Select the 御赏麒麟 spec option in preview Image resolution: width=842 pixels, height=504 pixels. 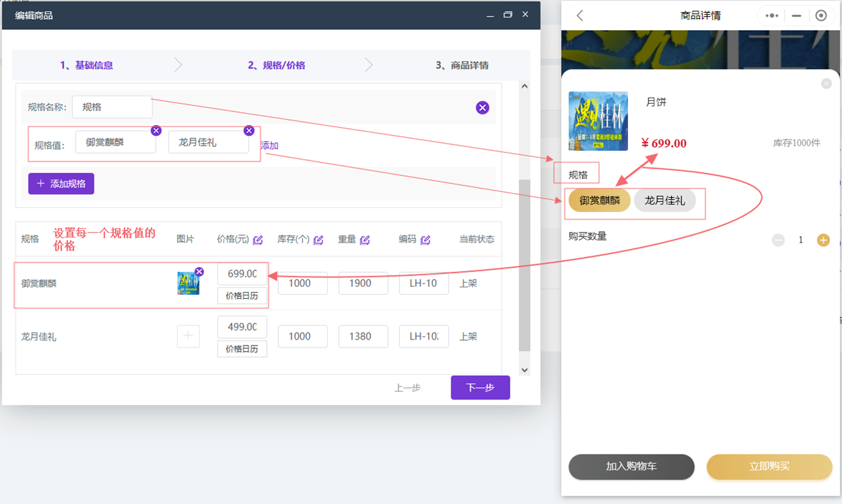coord(599,201)
